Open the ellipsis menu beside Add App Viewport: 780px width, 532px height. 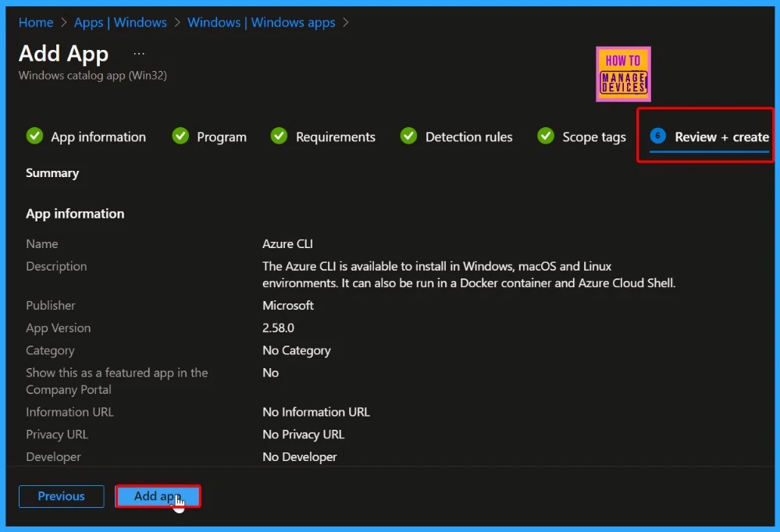(139, 53)
